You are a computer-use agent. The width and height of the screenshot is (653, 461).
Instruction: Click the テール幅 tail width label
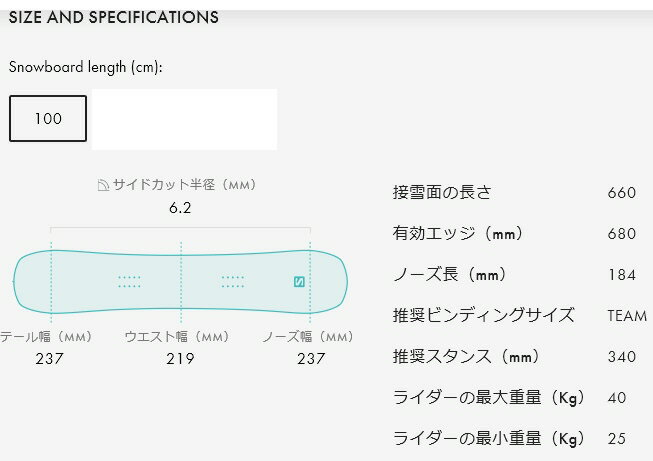(x=48, y=337)
